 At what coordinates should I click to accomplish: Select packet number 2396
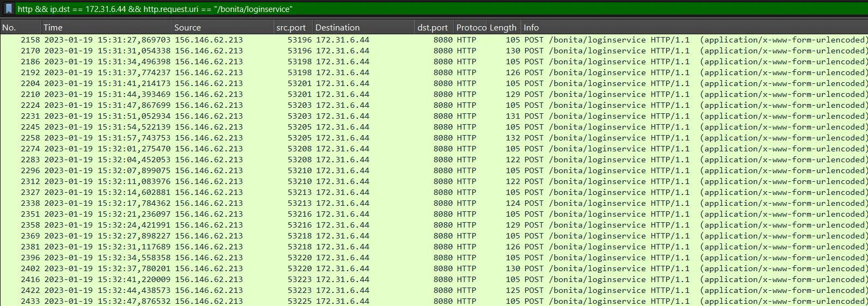[434, 258]
